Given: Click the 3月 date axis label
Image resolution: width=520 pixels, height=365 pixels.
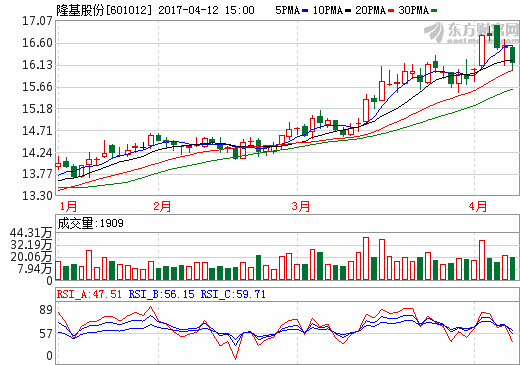Looking at the screenshot, I should click(x=301, y=206).
